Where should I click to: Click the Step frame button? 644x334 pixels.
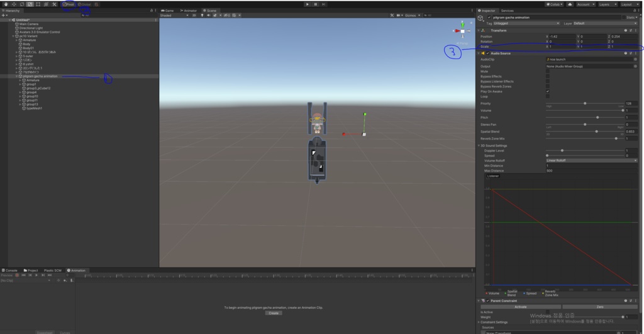coord(324,4)
